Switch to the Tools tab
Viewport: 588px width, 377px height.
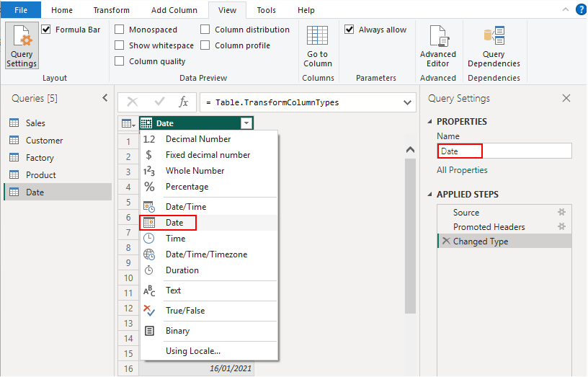[266, 10]
